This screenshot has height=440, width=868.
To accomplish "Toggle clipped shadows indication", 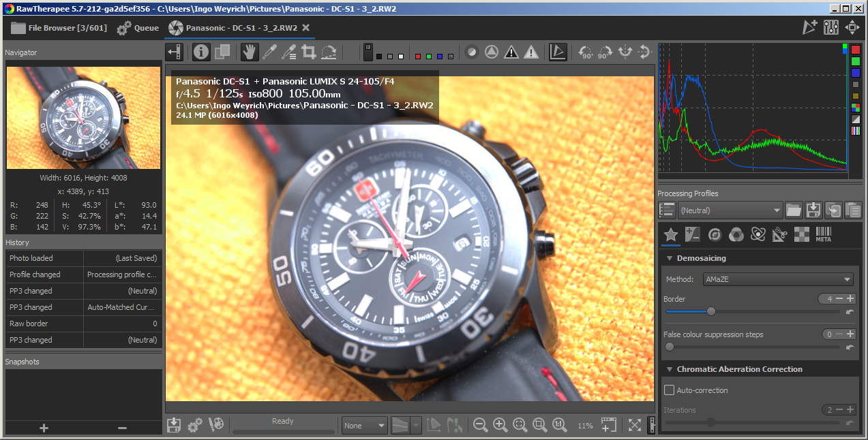I will tap(511, 52).
